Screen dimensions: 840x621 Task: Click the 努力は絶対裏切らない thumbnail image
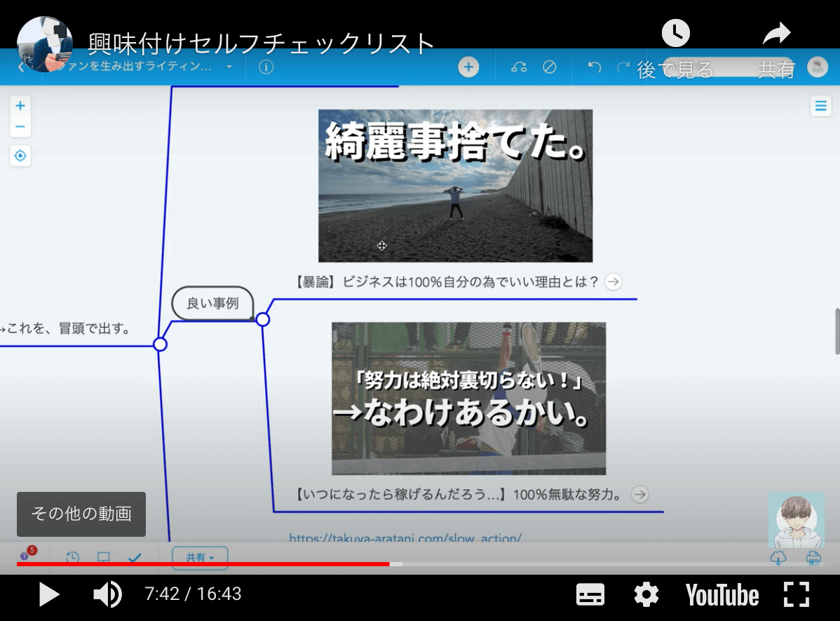pos(469,399)
